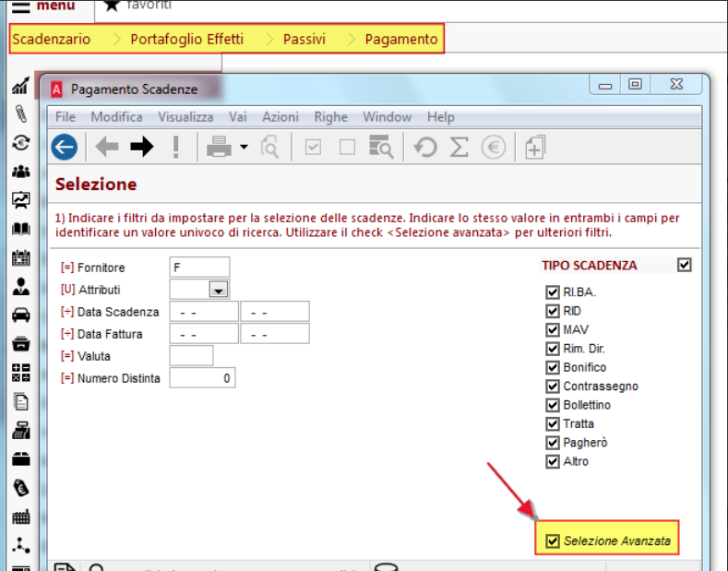Toggle the TIPO SCADENZA master checkbox
This screenshot has height=571, width=728.
click(x=684, y=265)
